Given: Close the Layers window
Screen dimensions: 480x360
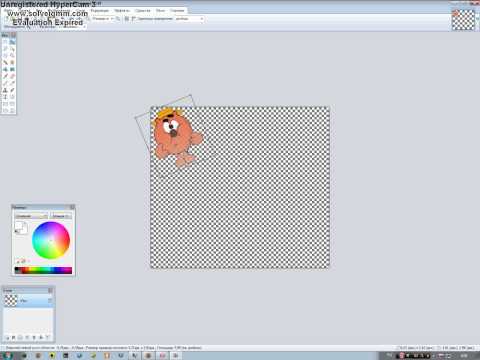Looking at the screenshot, I should [50, 290].
